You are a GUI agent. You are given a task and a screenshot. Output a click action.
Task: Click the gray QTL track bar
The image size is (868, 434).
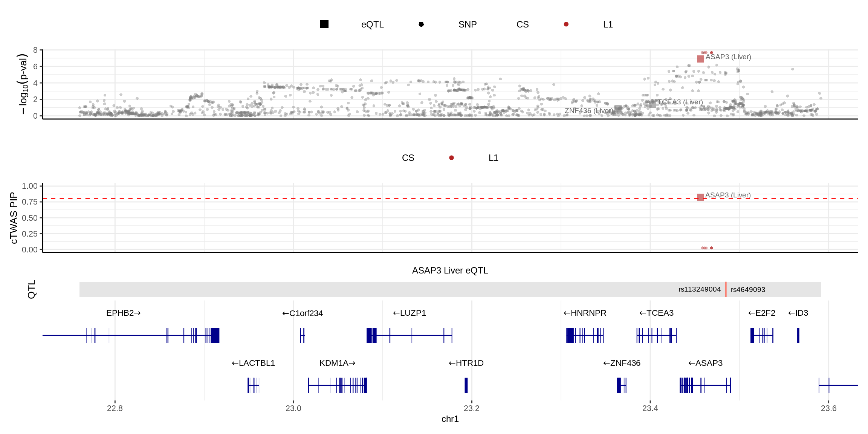coord(377,289)
